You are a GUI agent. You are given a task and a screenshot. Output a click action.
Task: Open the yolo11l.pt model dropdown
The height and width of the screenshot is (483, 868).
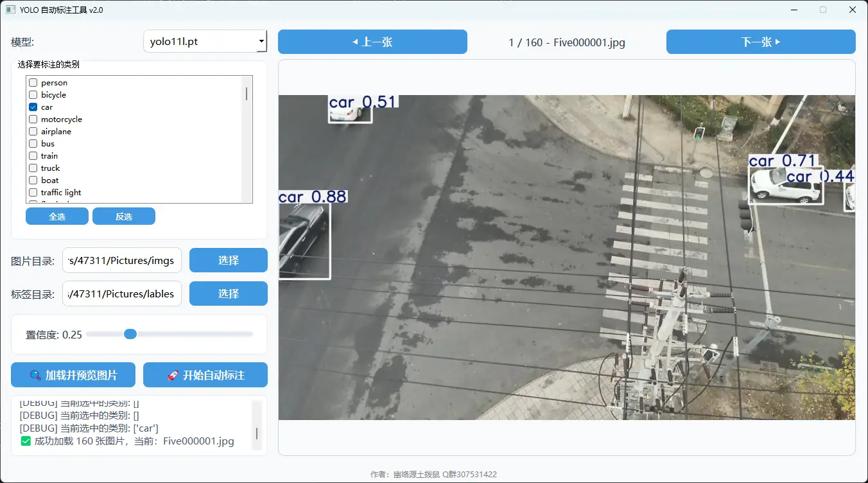205,42
